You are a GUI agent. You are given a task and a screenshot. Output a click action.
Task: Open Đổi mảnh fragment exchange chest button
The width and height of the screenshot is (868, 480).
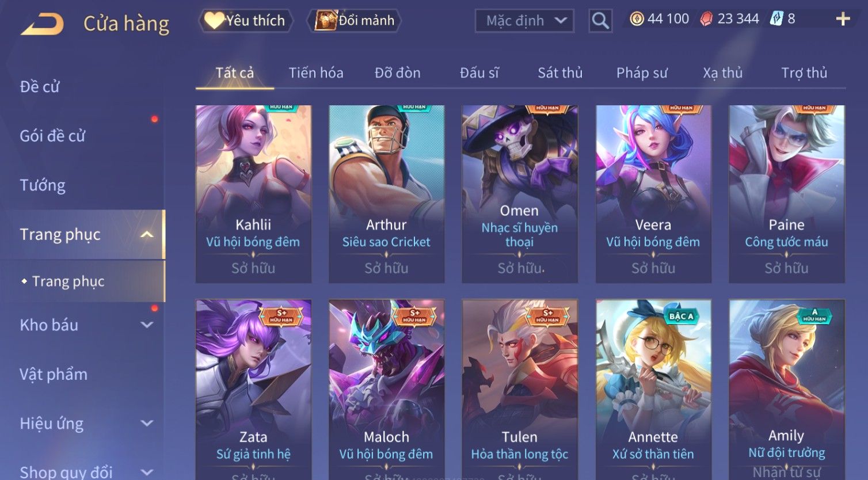click(356, 21)
